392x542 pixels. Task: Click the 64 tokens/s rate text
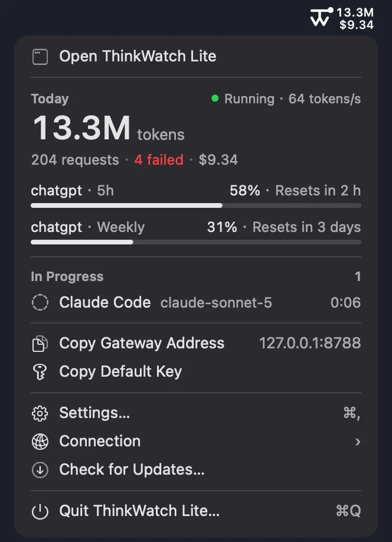(x=325, y=99)
